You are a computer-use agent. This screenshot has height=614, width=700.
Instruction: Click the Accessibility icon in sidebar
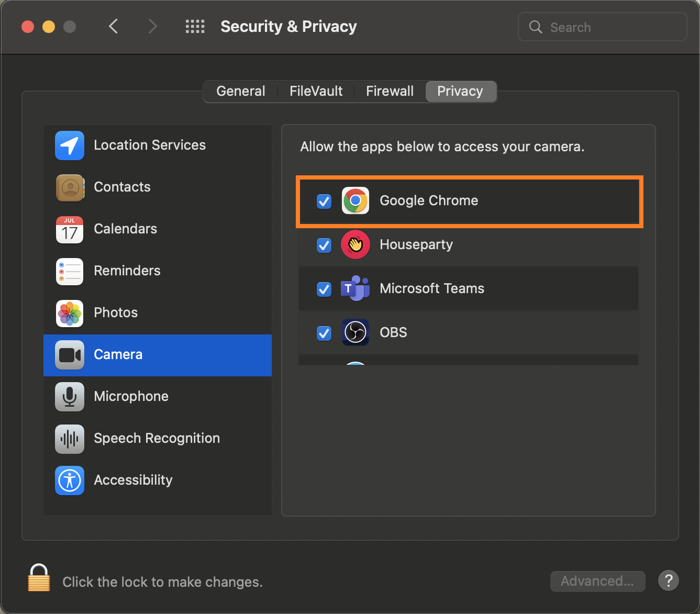(x=70, y=481)
